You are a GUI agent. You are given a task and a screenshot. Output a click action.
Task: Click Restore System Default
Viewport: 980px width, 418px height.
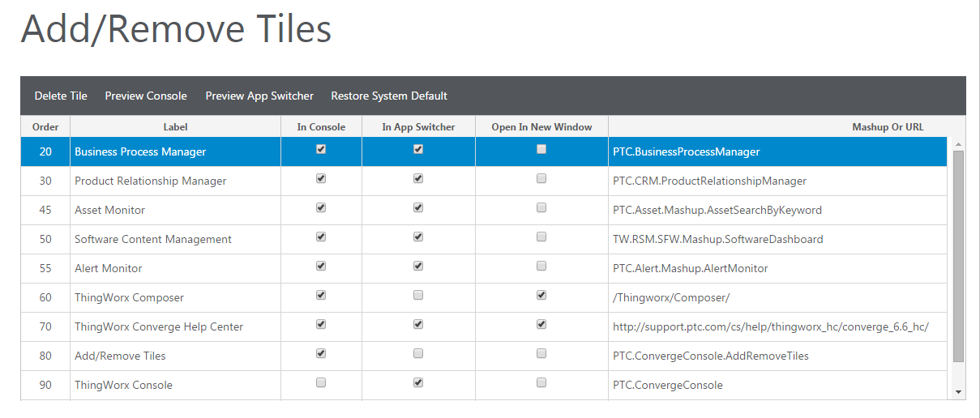click(x=389, y=96)
